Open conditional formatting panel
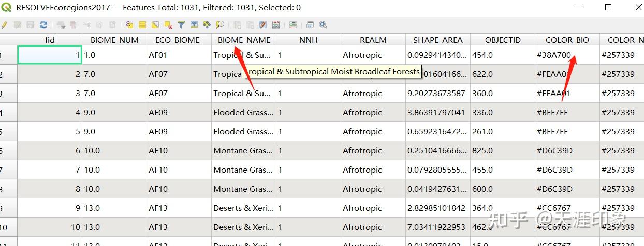Screen dimensions: 644x246 [x=293, y=24]
